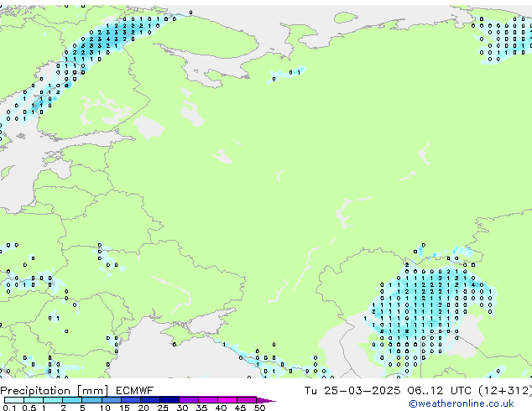The height and width of the screenshot is (411, 532).
Task: Pick the 20 mm dark blue legend swatch
Action: (151, 400)
